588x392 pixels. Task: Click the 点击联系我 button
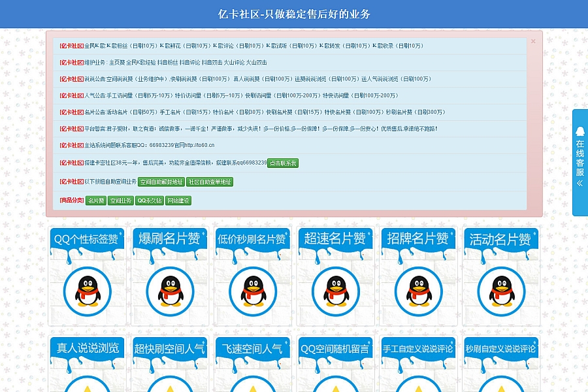pos(283,163)
